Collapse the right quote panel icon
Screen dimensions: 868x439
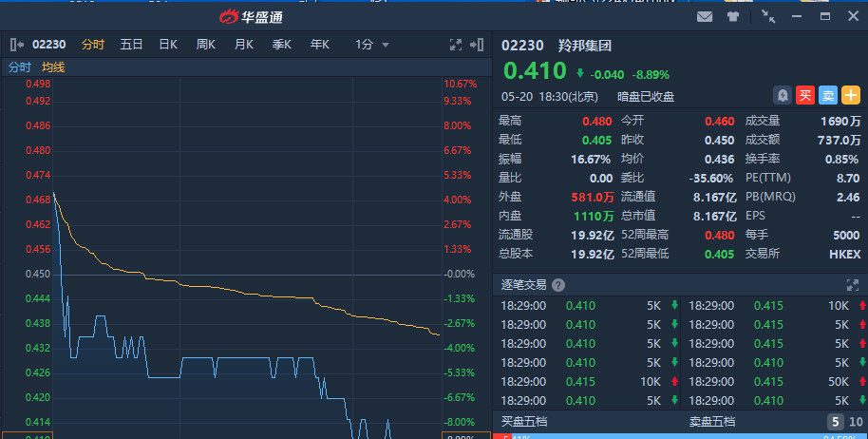tap(477, 45)
